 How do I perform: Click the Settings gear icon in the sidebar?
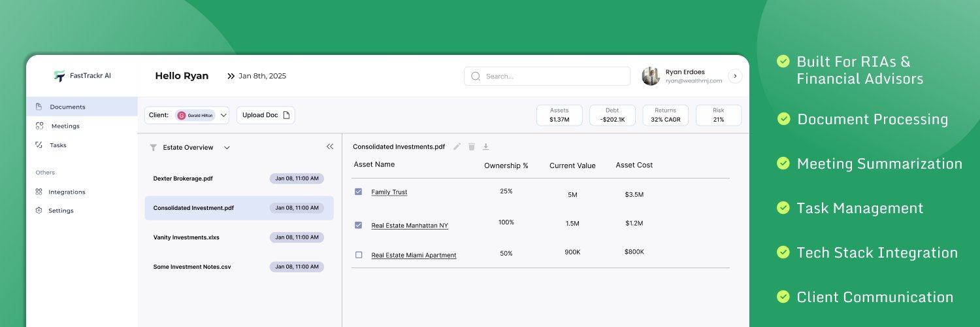tap(39, 211)
